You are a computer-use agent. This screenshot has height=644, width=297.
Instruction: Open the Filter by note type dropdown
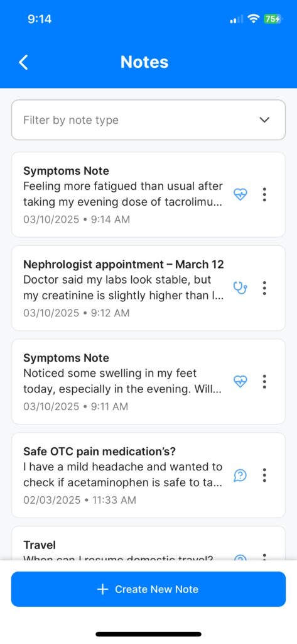pyautogui.click(x=148, y=120)
